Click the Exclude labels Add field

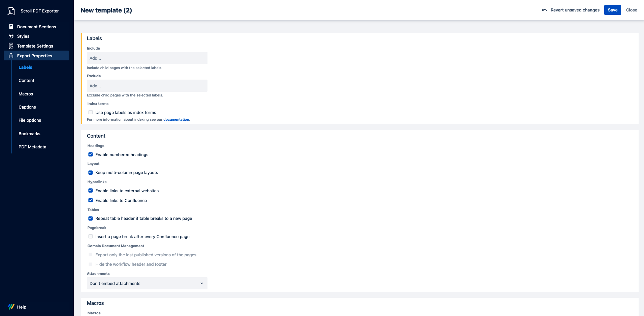[x=147, y=86]
